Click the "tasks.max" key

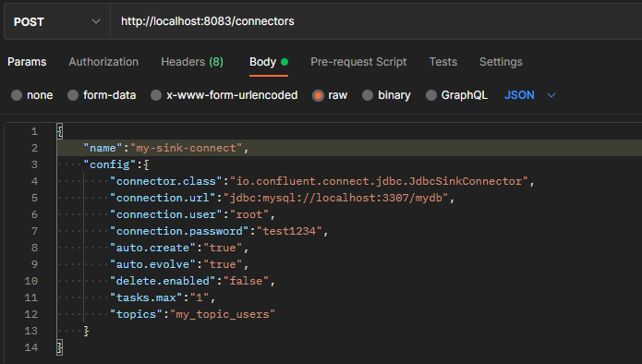[146, 297]
